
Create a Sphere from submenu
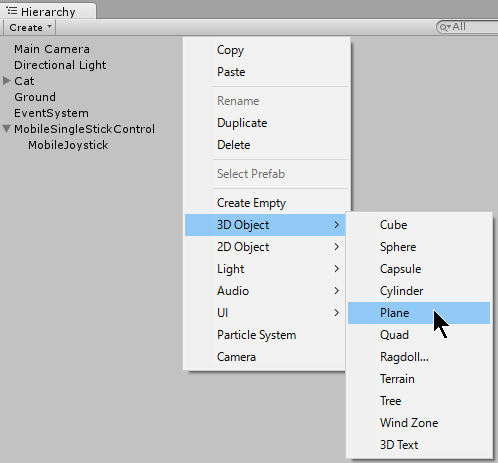pyautogui.click(x=419, y=247)
